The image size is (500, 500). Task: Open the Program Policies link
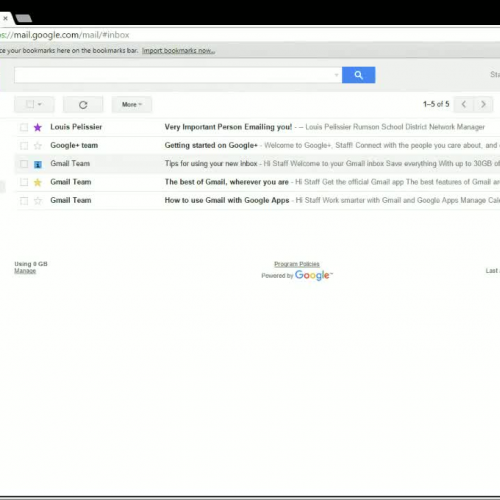coord(297,264)
